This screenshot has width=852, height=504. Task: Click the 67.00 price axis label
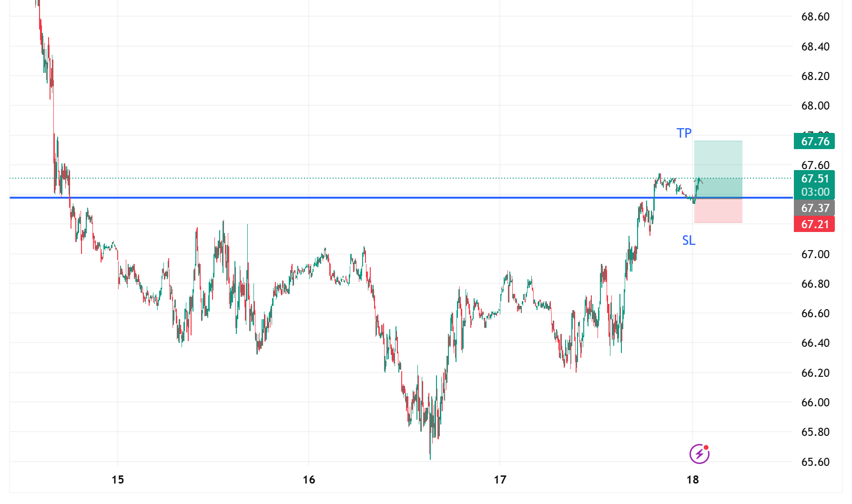815,254
